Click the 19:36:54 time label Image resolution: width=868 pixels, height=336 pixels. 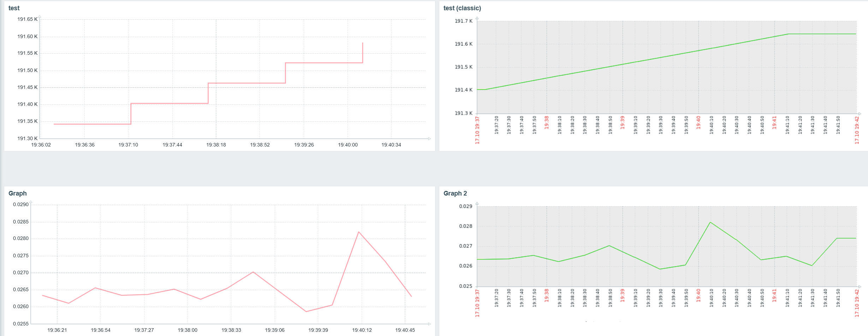coord(101,330)
